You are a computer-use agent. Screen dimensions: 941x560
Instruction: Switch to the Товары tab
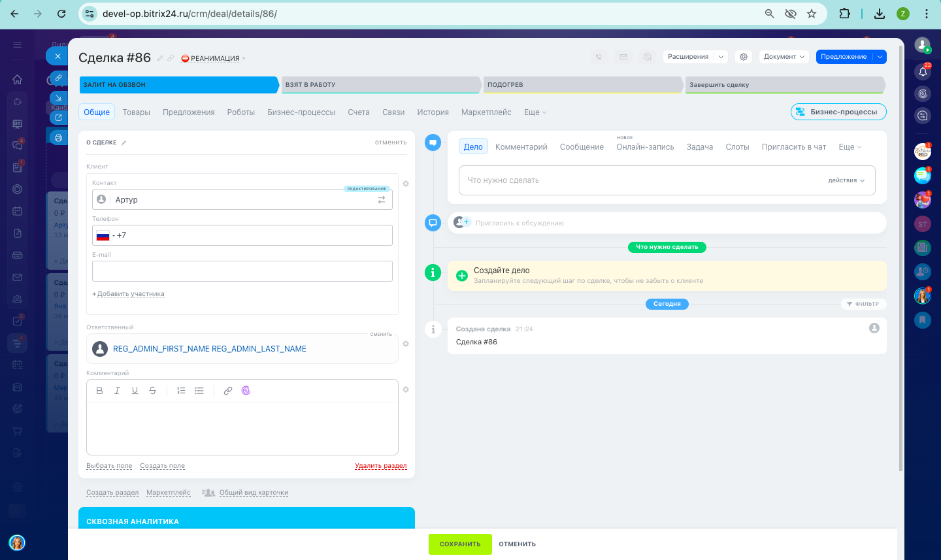[136, 112]
